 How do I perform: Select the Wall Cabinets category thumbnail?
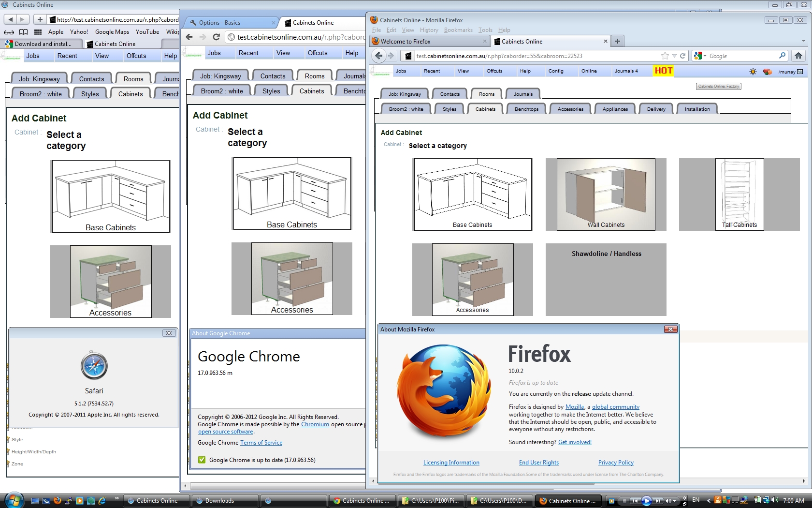(x=606, y=194)
